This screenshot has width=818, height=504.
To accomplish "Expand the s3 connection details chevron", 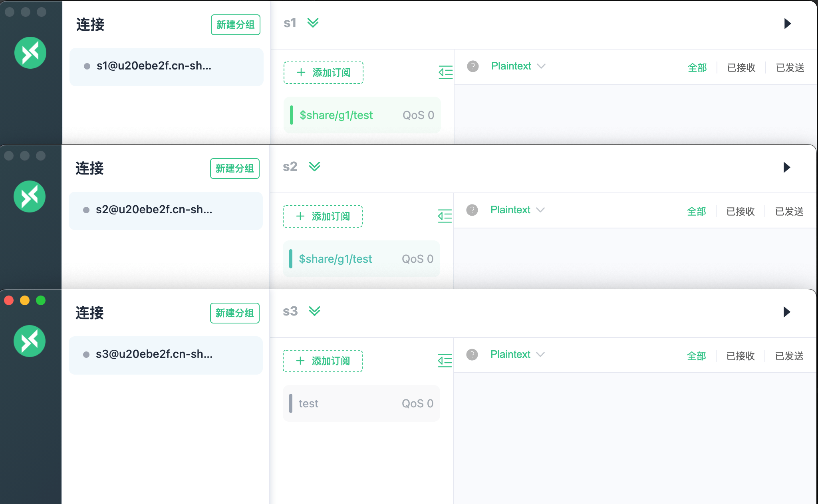I will (315, 311).
